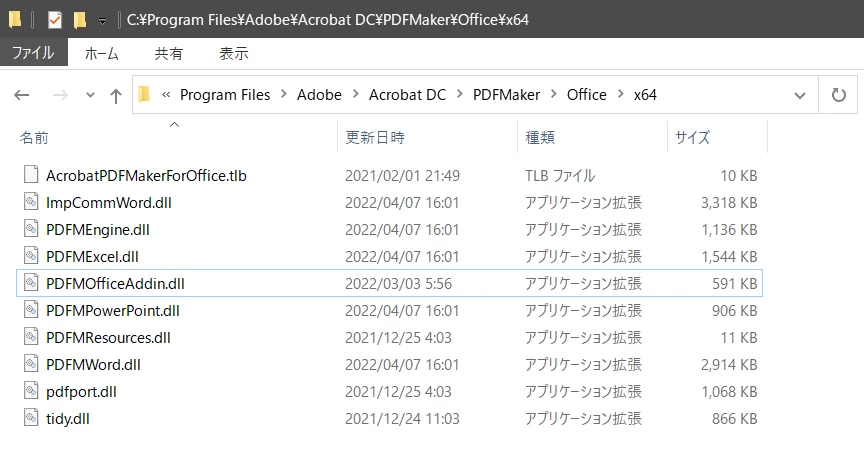
Task: Click the ImpCommWord.dll file icon
Action: coord(31,202)
